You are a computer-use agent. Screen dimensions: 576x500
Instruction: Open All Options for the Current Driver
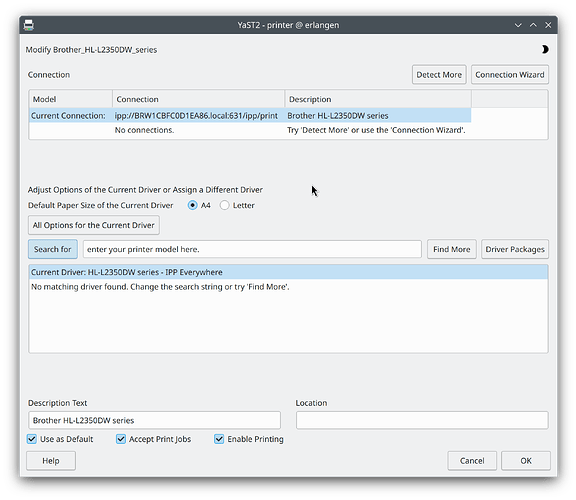point(94,225)
